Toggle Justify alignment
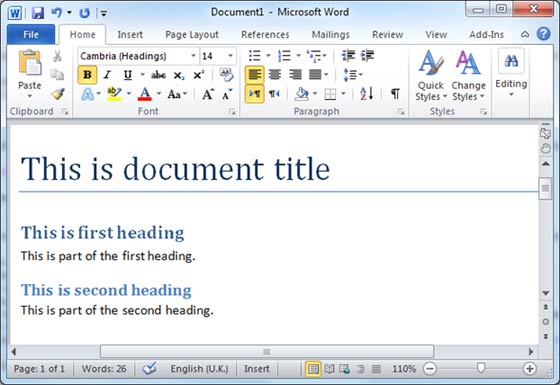Screen dimensions: 560x385 [315, 75]
